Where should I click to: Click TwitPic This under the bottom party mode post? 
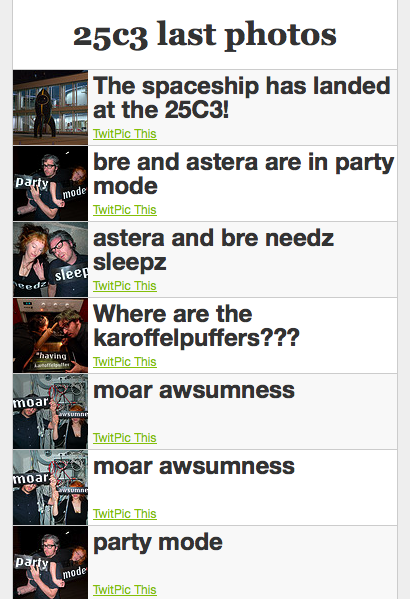coord(125,590)
